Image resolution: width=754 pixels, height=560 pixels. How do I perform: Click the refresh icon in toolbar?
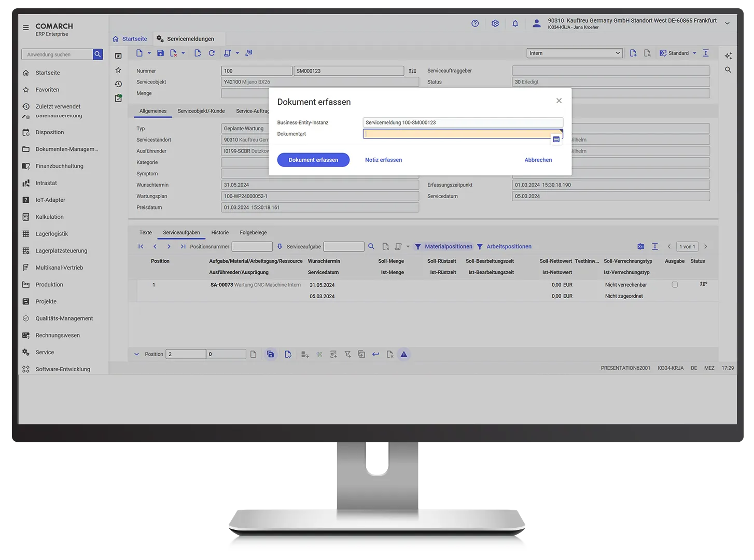[x=212, y=53]
